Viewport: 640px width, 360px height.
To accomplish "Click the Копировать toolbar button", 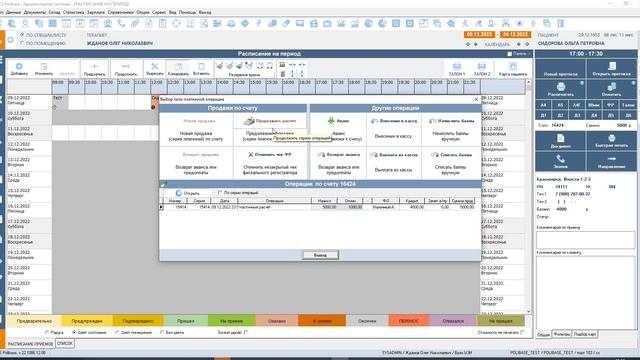I will click(178, 69).
